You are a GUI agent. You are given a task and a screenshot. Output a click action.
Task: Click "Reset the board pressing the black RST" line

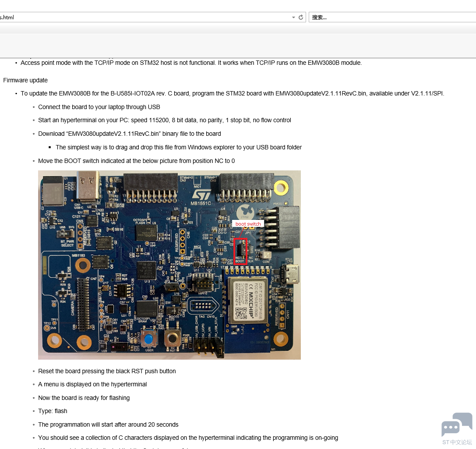[107, 371]
